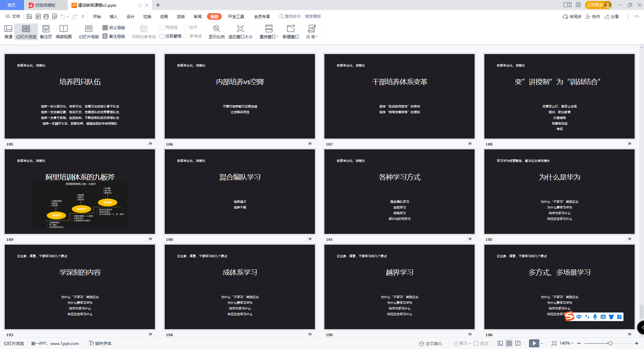Toggle the gridlines checkbox
The height and width of the screenshot is (349, 644).
(162, 28)
